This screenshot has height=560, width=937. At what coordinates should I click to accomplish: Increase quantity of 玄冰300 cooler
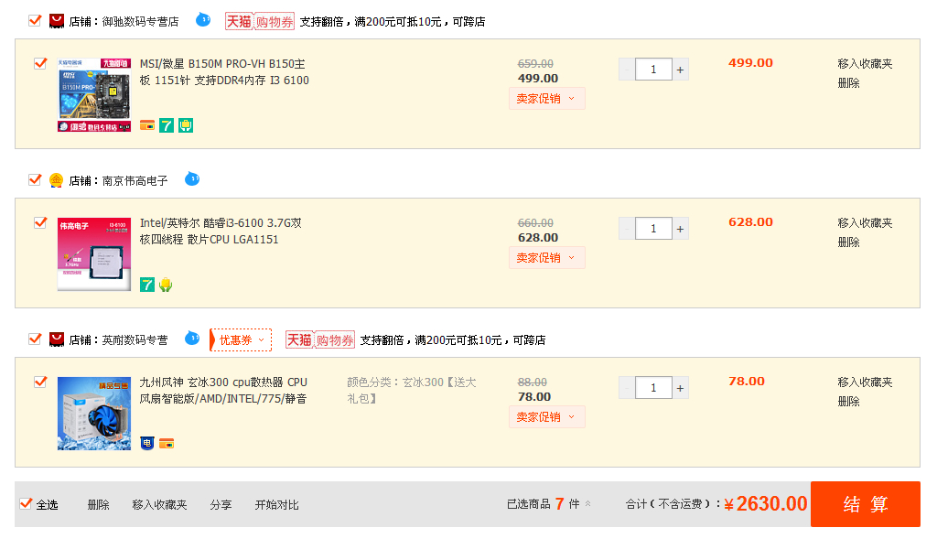click(680, 388)
